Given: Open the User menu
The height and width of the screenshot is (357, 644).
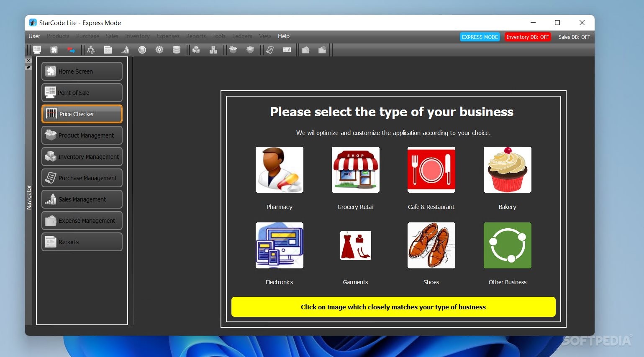Looking at the screenshot, I should (x=34, y=36).
